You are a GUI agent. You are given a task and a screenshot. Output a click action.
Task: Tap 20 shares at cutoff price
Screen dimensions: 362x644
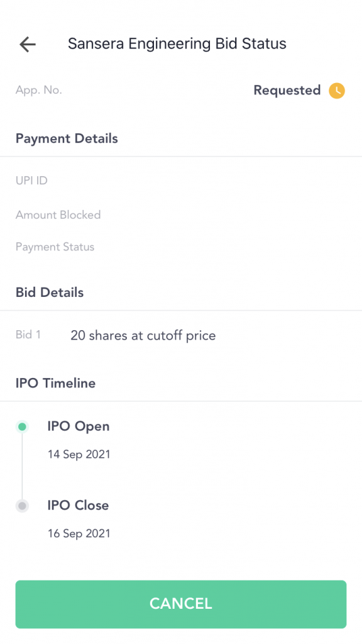pos(143,336)
